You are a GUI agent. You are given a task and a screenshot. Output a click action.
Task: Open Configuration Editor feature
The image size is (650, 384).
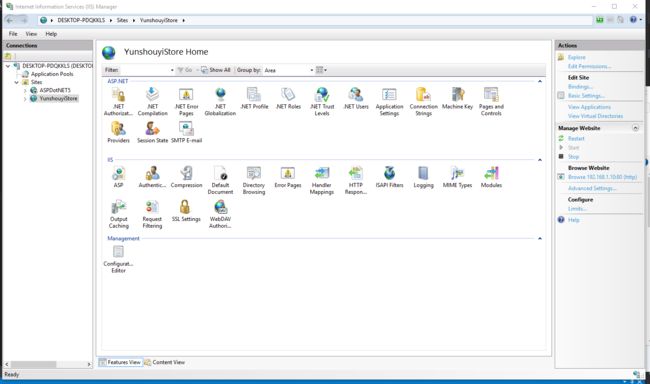click(x=118, y=259)
